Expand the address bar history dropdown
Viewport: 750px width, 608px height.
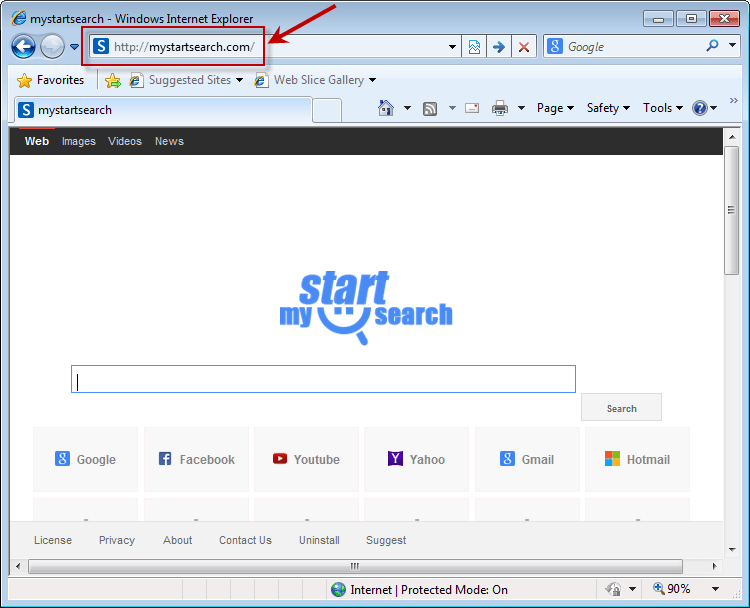pos(452,47)
